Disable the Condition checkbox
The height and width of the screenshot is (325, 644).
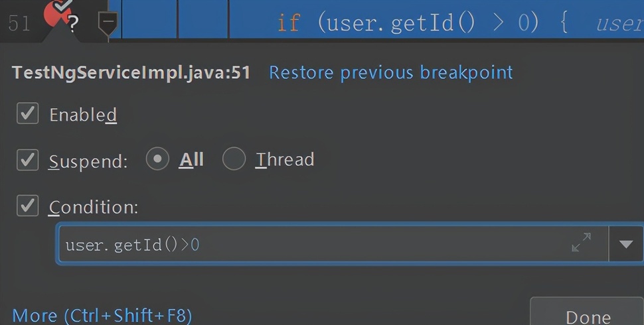[x=27, y=206]
